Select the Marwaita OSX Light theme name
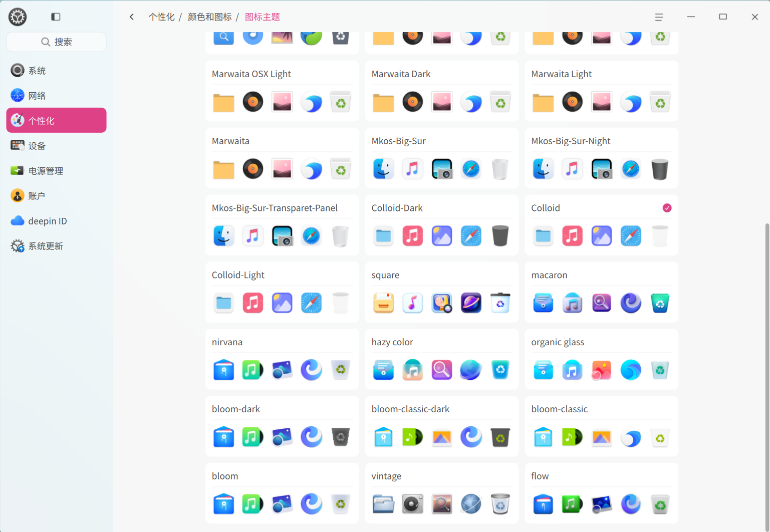The image size is (770, 532). coord(251,74)
